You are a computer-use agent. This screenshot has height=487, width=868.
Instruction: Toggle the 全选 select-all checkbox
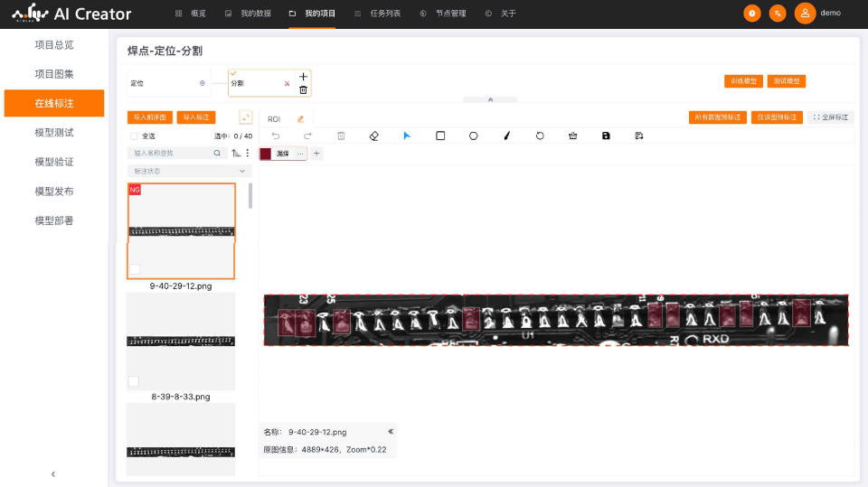click(x=134, y=136)
